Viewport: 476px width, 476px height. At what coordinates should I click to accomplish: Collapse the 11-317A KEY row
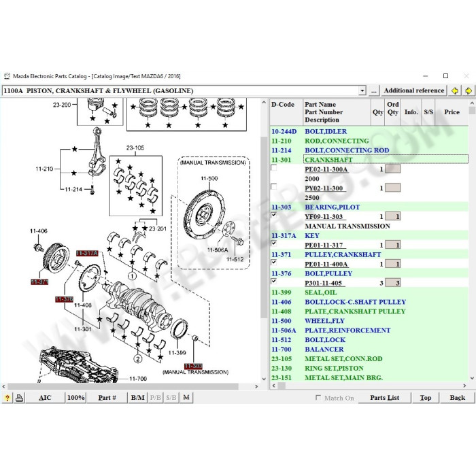tap(369, 235)
